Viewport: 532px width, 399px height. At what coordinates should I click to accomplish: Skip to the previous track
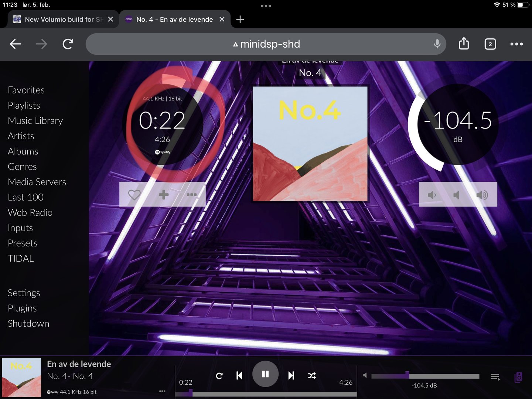point(239,376)
